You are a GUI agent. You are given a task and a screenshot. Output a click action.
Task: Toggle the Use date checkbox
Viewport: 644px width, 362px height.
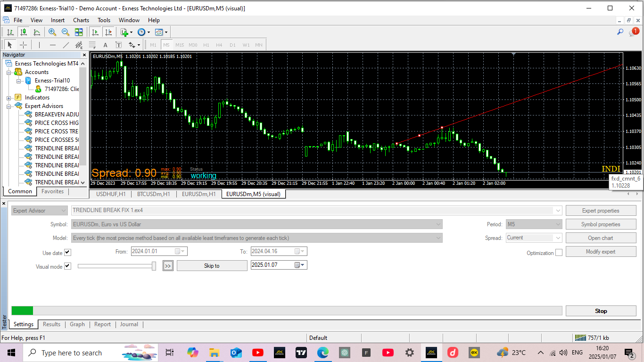(67, 253)
